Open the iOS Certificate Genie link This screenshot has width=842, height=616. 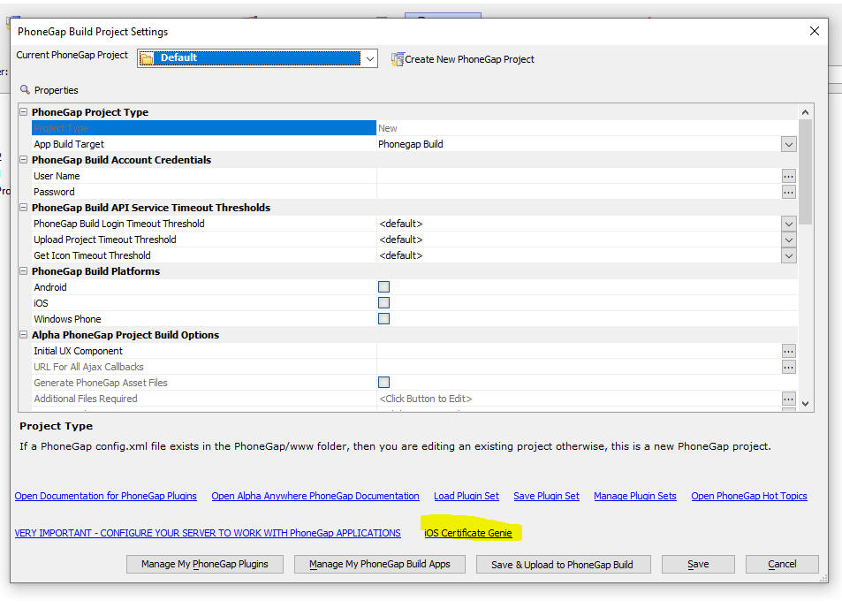pos(467,533)
